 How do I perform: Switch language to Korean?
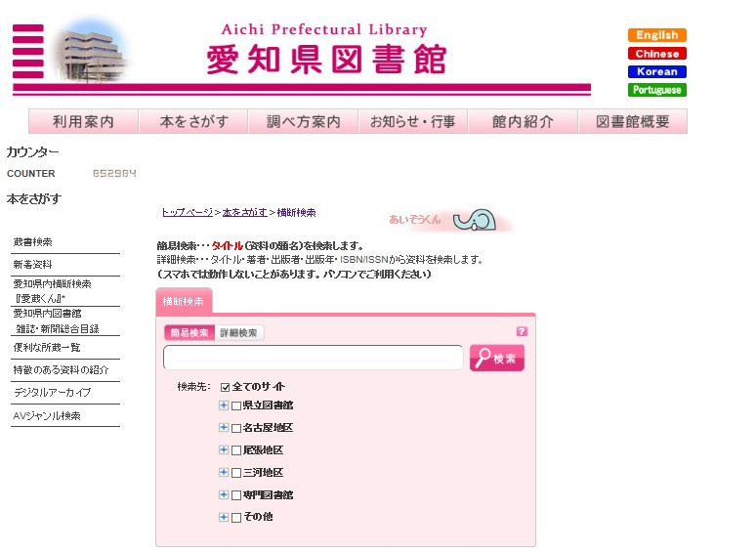tap(656, 72)
